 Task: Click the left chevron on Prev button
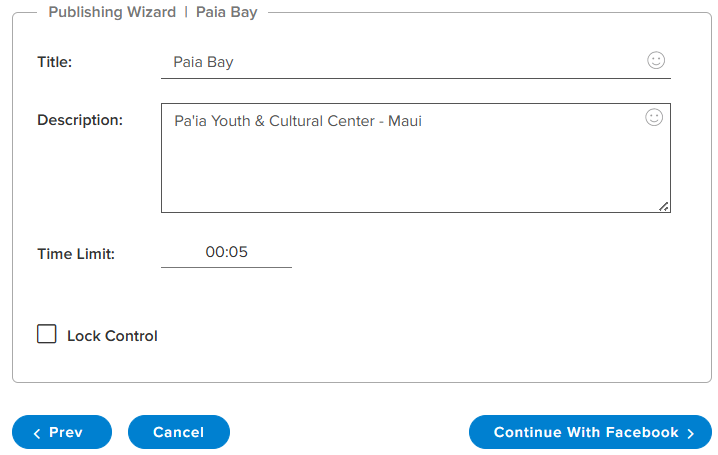[37, 433]
